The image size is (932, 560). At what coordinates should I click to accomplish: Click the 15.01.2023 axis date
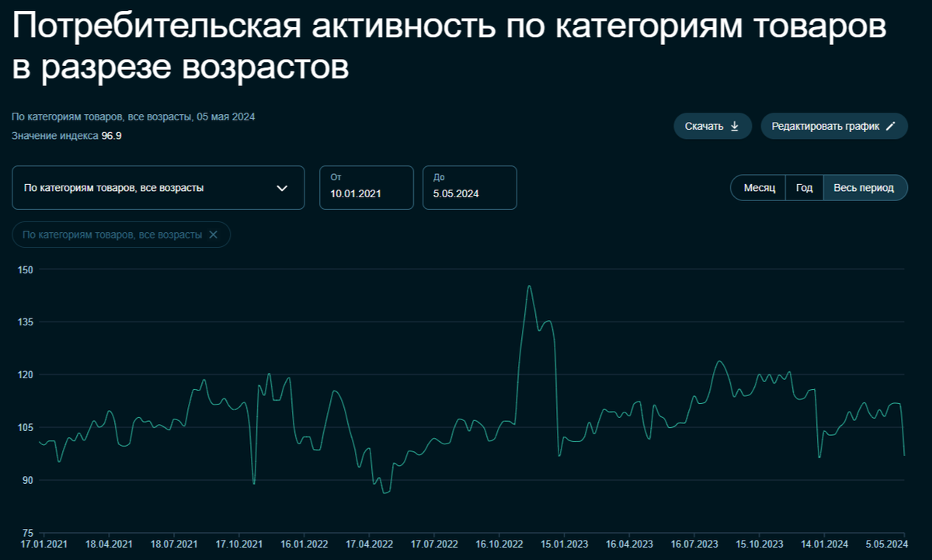click(x=565, y=544)
